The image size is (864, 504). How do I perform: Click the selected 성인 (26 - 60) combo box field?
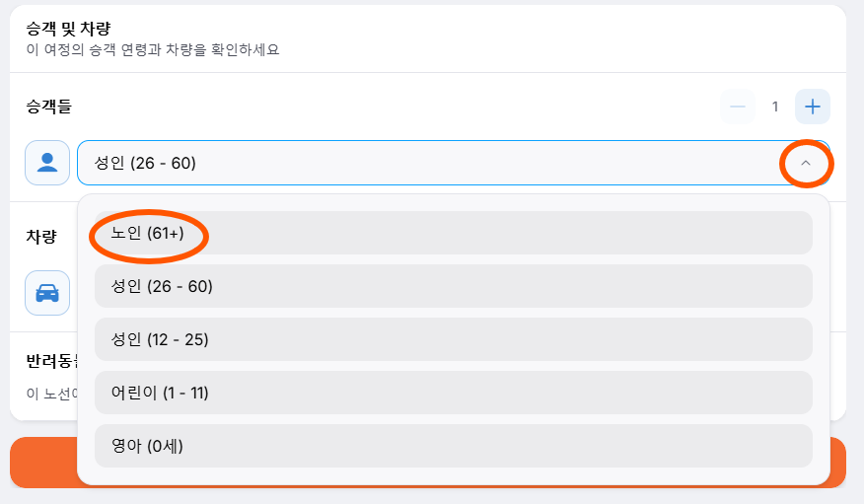454,163
